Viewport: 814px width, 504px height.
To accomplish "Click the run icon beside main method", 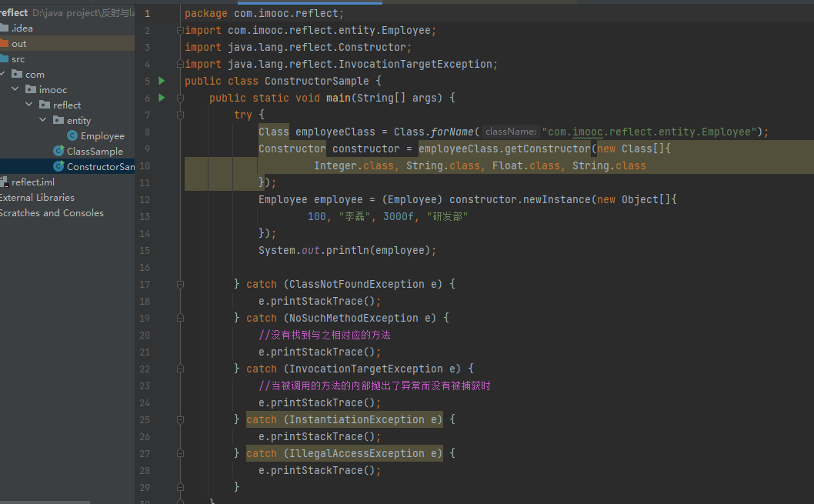I will click(x=162, y=98).
